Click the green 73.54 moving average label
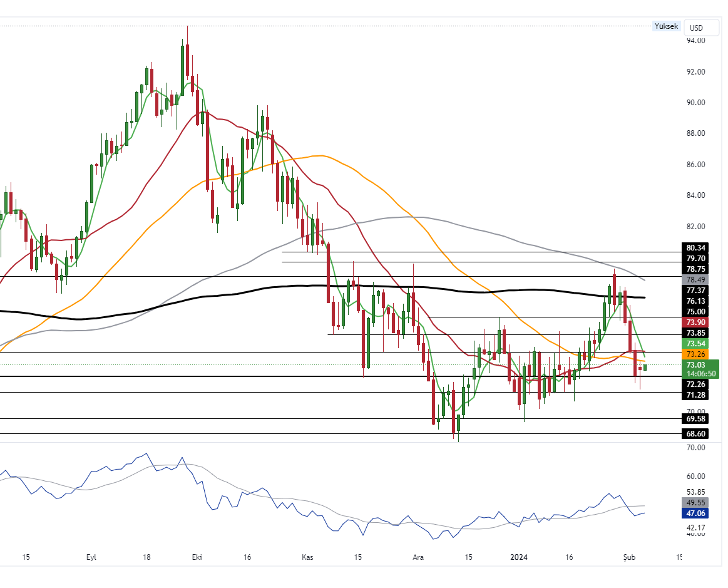Image resolution: width=728 pixels, height=588 pixels. (696, 344)
